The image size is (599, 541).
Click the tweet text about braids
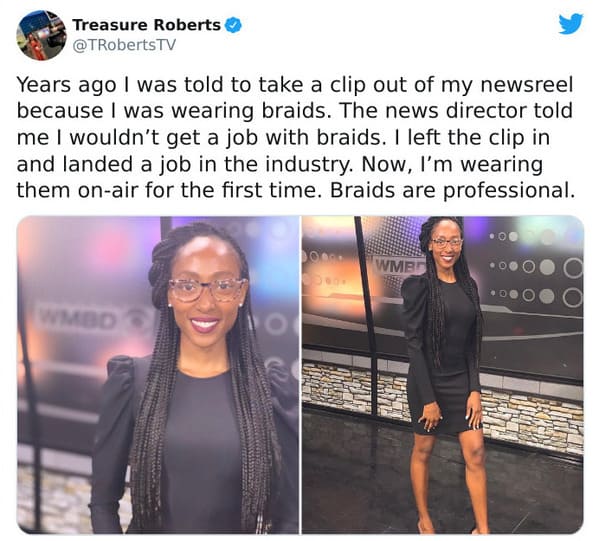click(x=295, y=138)
